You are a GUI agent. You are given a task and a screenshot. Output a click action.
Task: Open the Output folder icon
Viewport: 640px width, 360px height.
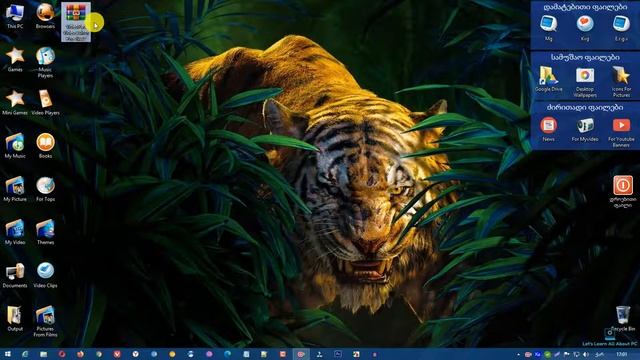(15, 319)
